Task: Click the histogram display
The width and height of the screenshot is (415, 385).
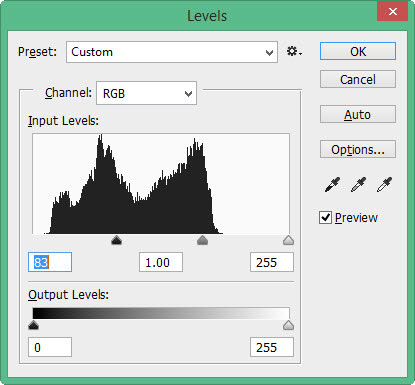Action: (161, 184)
